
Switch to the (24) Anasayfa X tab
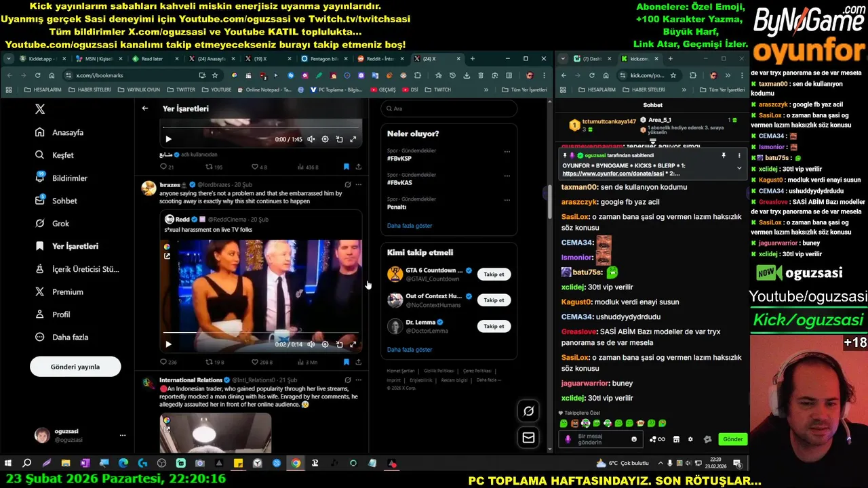(212, 59)
